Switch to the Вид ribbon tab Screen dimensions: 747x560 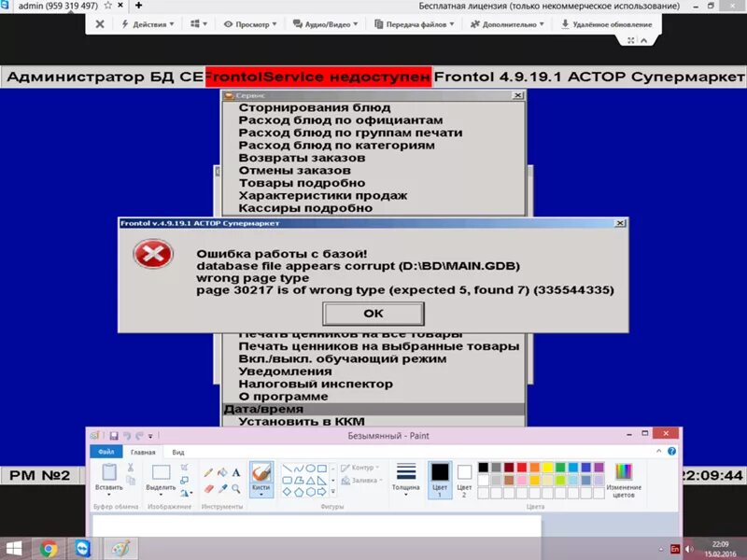pos(178,452)
